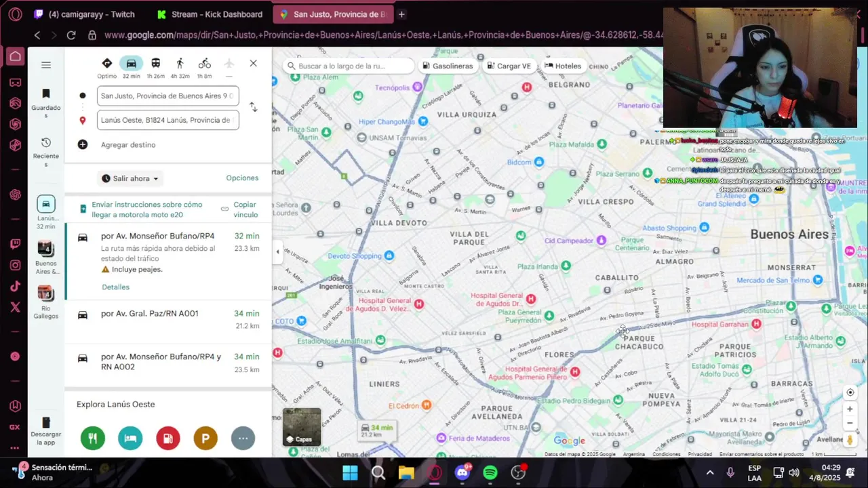
Task: Open Street View Pegman control
Action: (850, 440)
